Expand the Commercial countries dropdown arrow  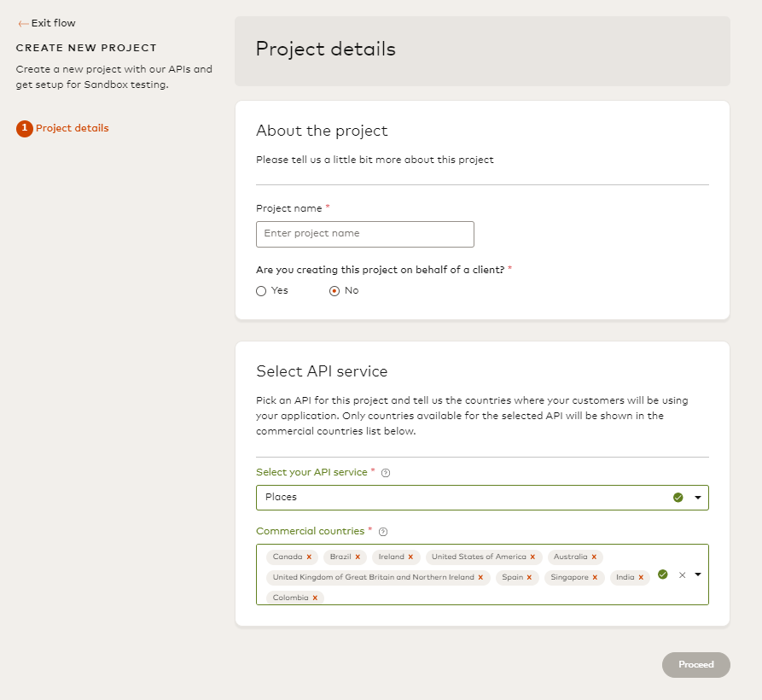(x=698, y=575)
